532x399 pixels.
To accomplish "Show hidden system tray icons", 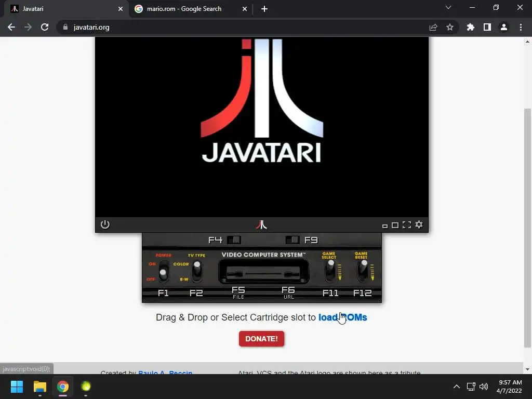I will [x=457, y=387].
